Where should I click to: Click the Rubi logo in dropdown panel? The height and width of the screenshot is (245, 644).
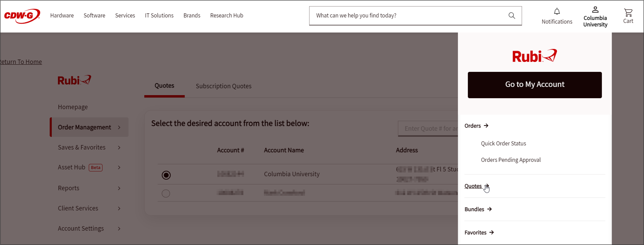[535, 56]
